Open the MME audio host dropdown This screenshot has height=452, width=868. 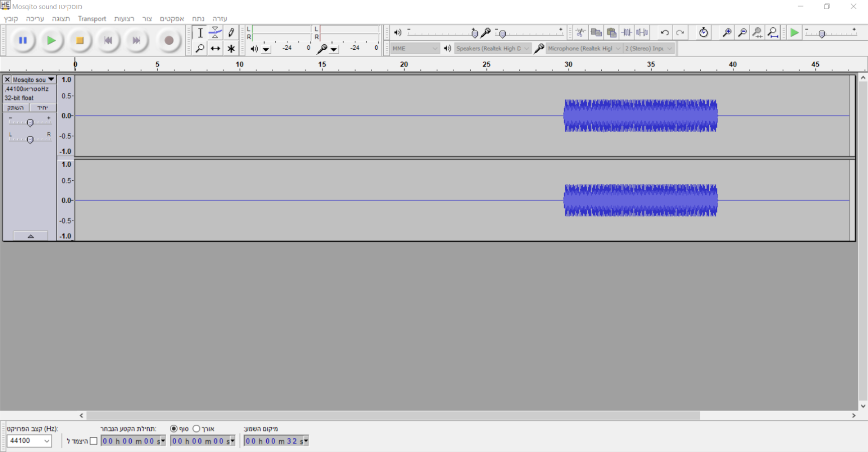coord(415,48)
